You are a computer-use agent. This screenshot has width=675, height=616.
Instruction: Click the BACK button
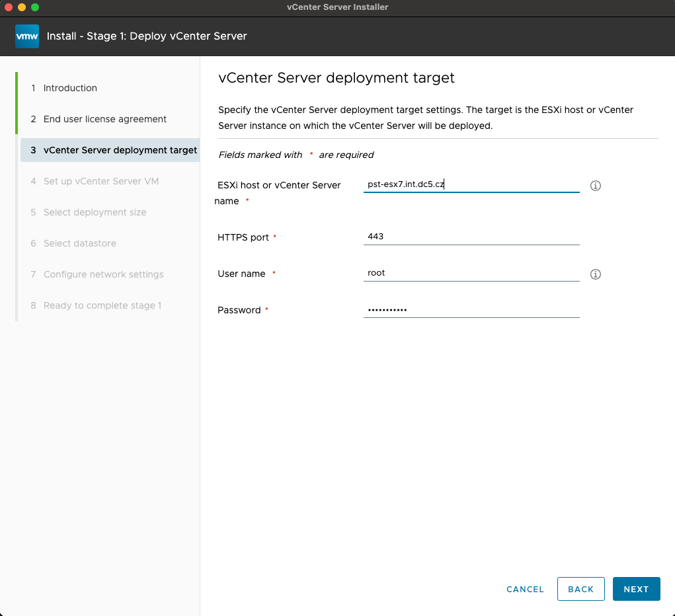[x=580, y=589]
